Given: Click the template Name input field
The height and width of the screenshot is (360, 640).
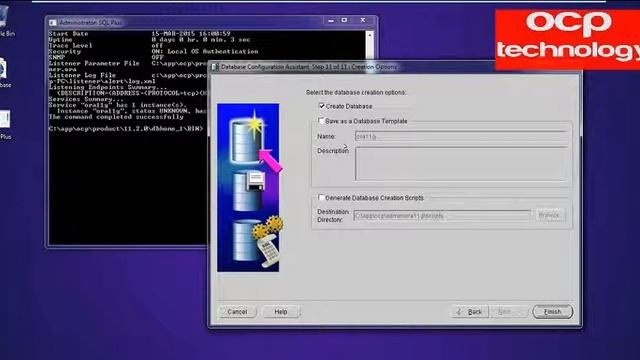Looking at the screenshot, I should (x=461, y=136).
